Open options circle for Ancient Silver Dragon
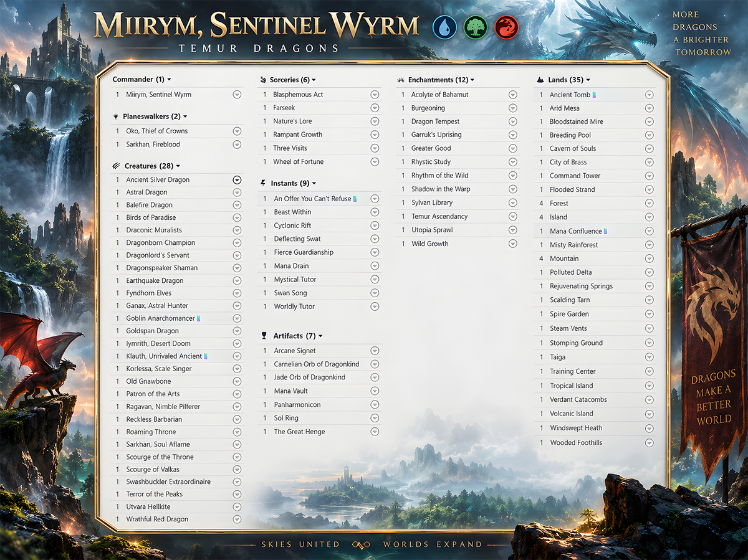The width and height of the screenshot is (748, 560). click(237, 179)
